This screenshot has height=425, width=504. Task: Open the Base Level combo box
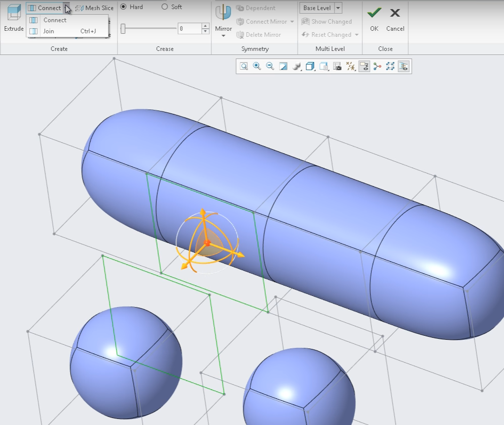[338, 8]
